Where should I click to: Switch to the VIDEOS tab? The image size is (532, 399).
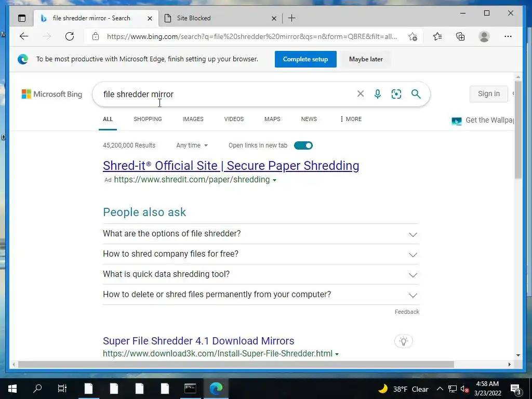coord(234,119)
